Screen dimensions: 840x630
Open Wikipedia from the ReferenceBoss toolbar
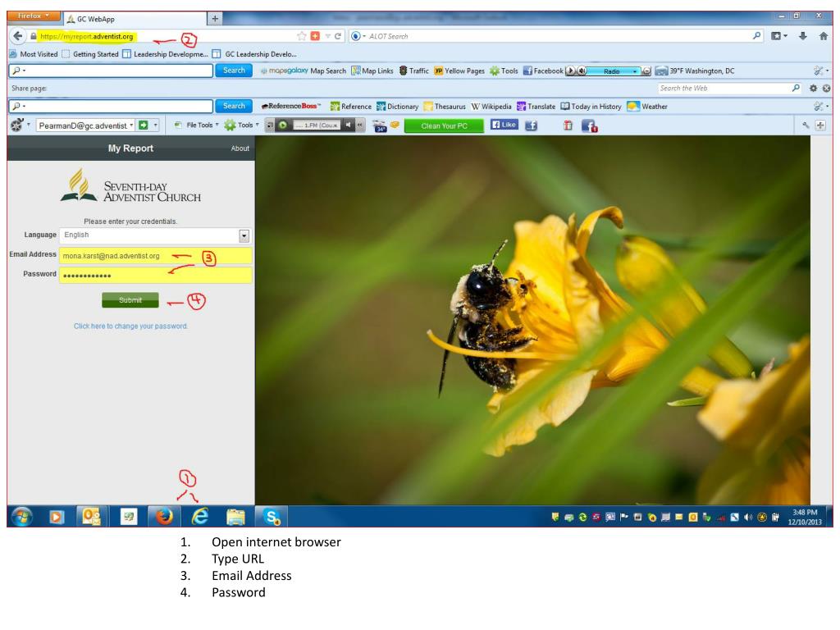click(491, 107)
